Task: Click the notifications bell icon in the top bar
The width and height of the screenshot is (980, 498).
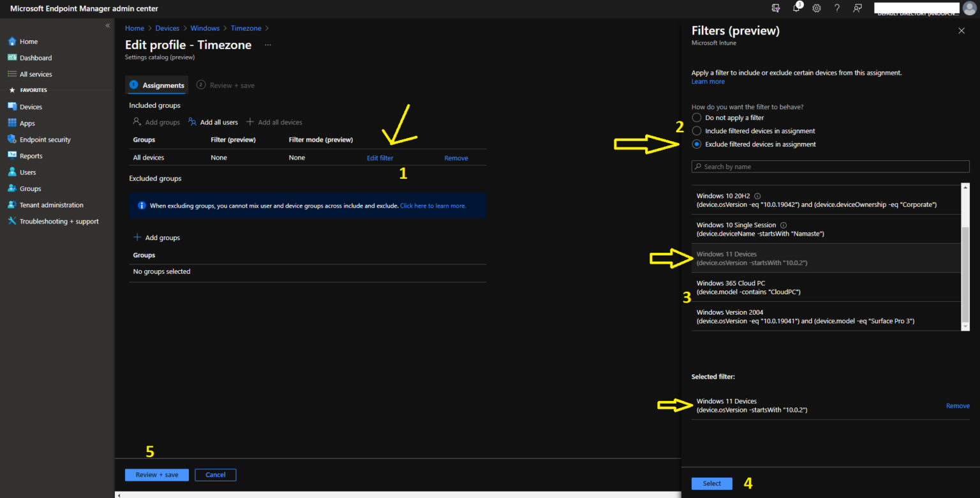Action: point(797,8)
